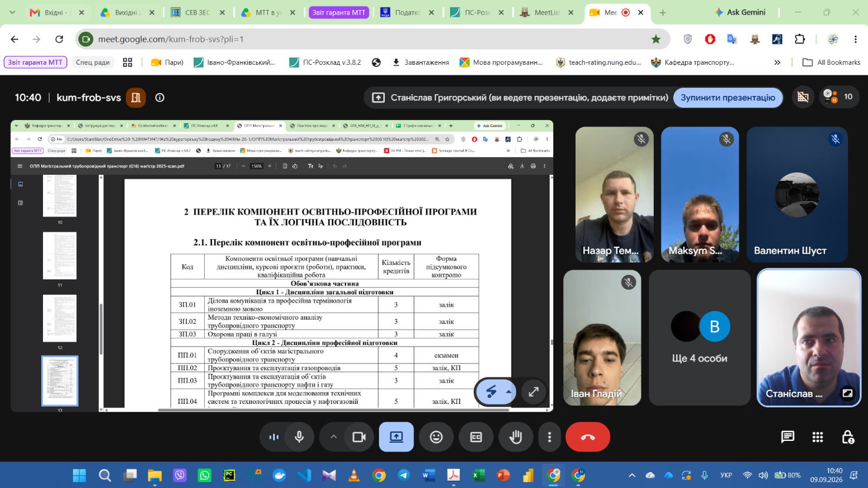Raise hand in the meeting
The height and width of the screenshot is (488, 868).
click(516, 437)
